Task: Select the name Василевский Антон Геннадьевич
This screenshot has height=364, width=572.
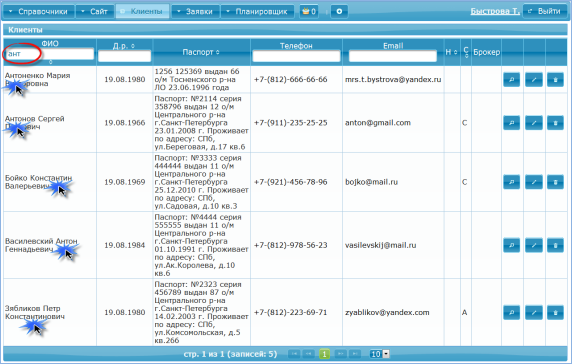Action: tap(41, 245)
